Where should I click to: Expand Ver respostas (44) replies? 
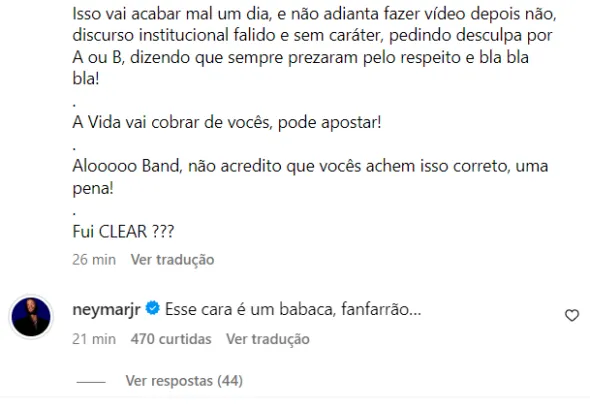pyautogui.click(x=184, y=381)
